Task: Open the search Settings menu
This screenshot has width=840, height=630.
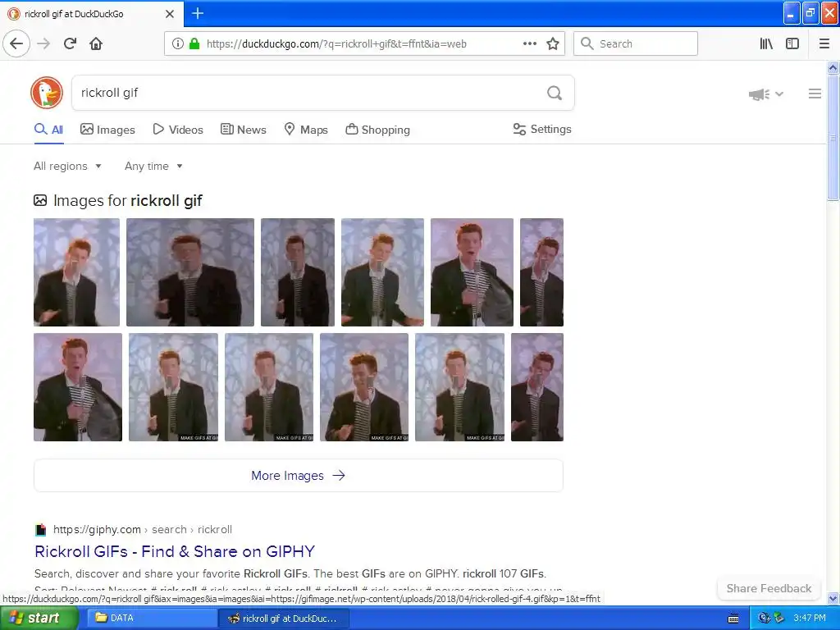Action: coord(542,129)
